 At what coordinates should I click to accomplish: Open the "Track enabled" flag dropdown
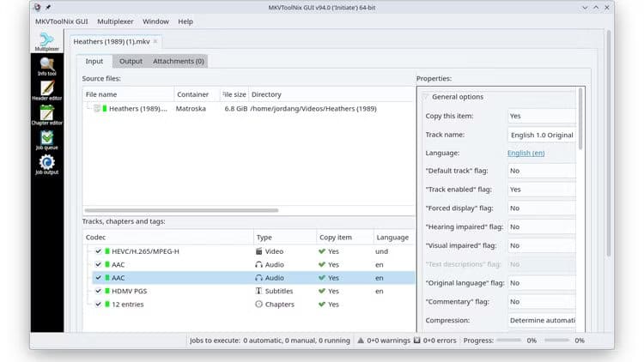(542, 190)
